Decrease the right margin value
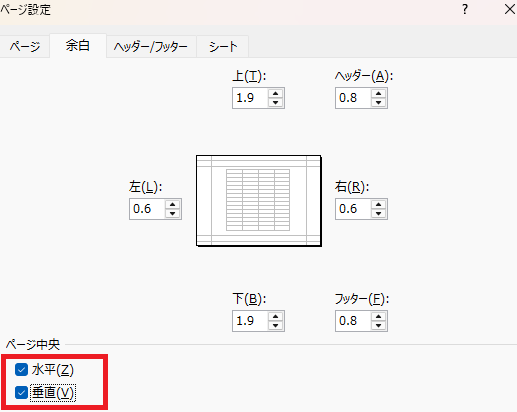The width and height of the screenshot is (517, 412). (378, 213)
